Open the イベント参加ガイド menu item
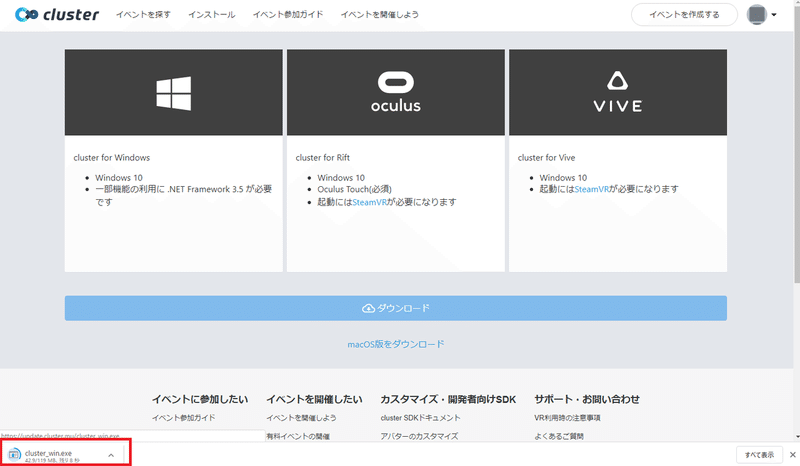This screenshot has height=466, width=800. click(x=288, y=14)
